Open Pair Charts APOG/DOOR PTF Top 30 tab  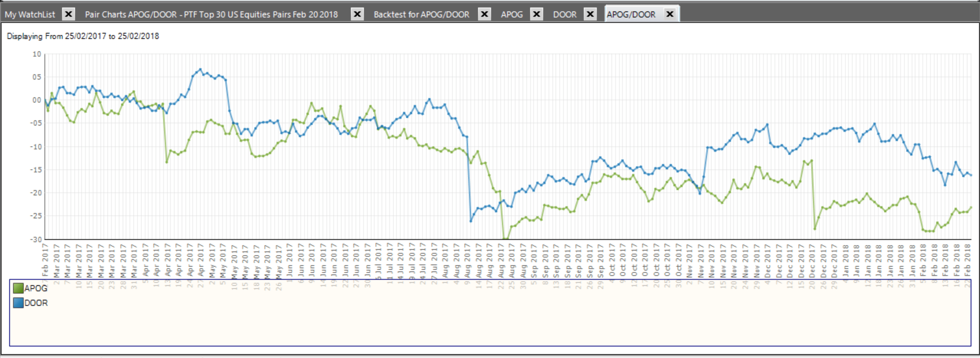tap(211, 14)
